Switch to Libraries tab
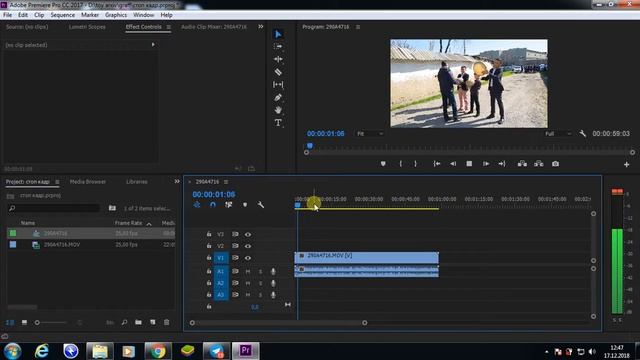Image resolution: width=640 pixels, height=360 pixels. (x=137, y=182)
